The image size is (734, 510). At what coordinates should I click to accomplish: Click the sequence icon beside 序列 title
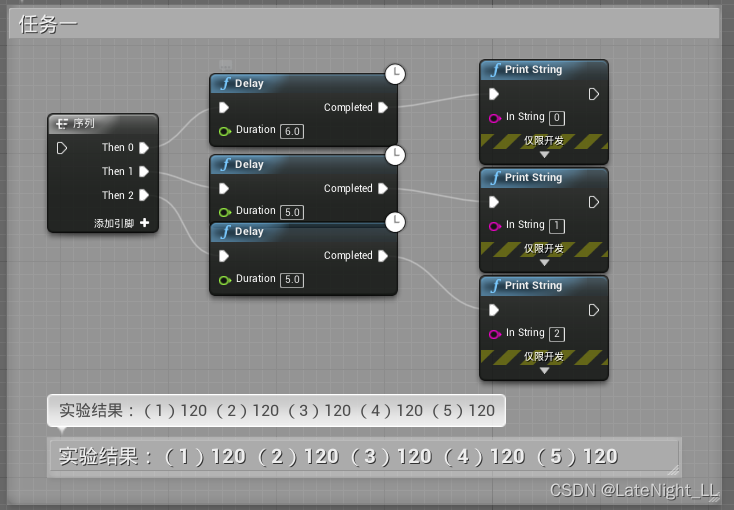click(62, 124)
